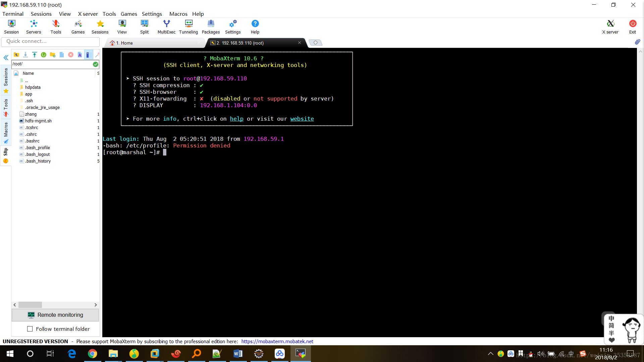Click the Remote monitoring button
644x362 pixels.
pos(55,315)
